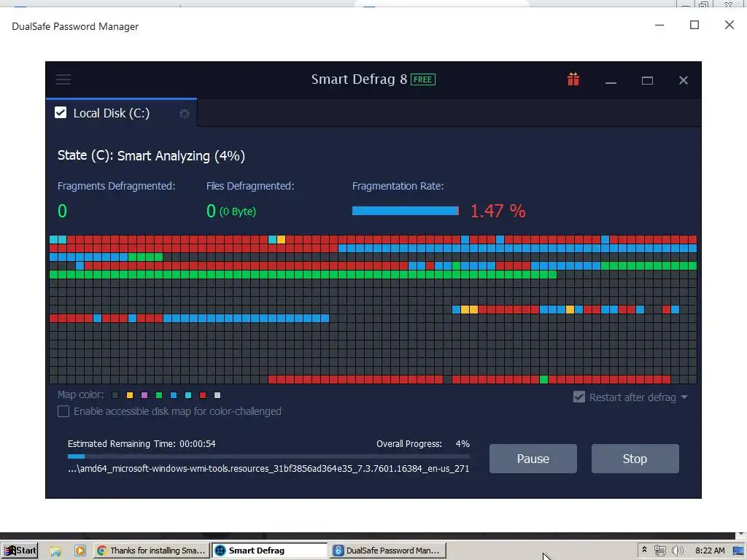Screen dimensions: 747x560
Task: Click the light gray map color swatch
Action: click(217, 395)
